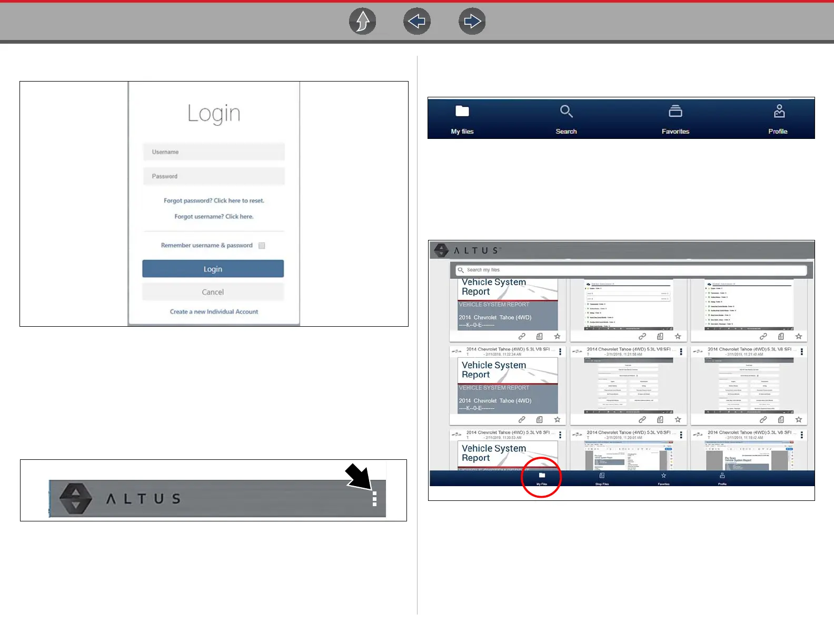The width and height of the screenshot is (834, 644).
Task: Open the 11:22:34 AM Vehicle System Report thumbnail
Action: click(508, 386)
